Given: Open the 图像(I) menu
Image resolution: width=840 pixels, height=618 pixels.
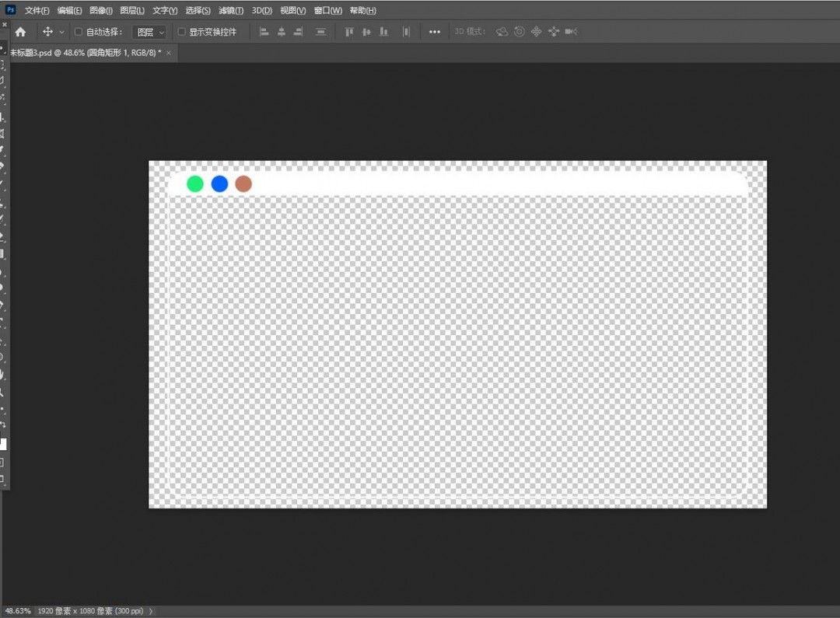Looking at the screenshot, I should [x=101, y=11].
